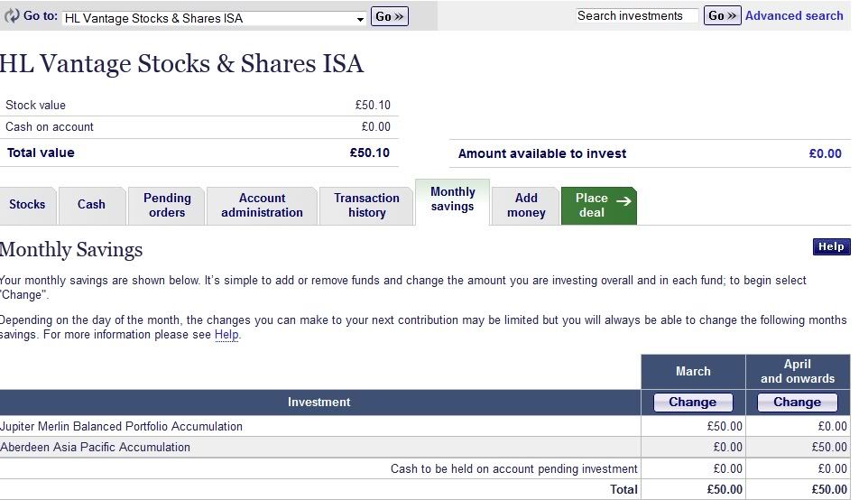Switch to the Cash tab

[x=91, y=205]
